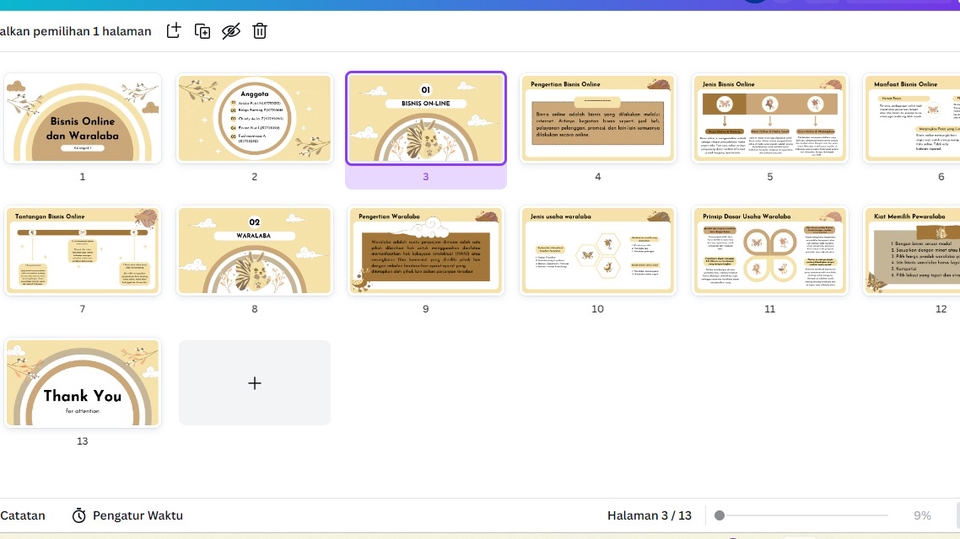The image size is (960, 539).
Task: Select slide 10 Jenis usaha waralaba
Action: pos(598,251)
